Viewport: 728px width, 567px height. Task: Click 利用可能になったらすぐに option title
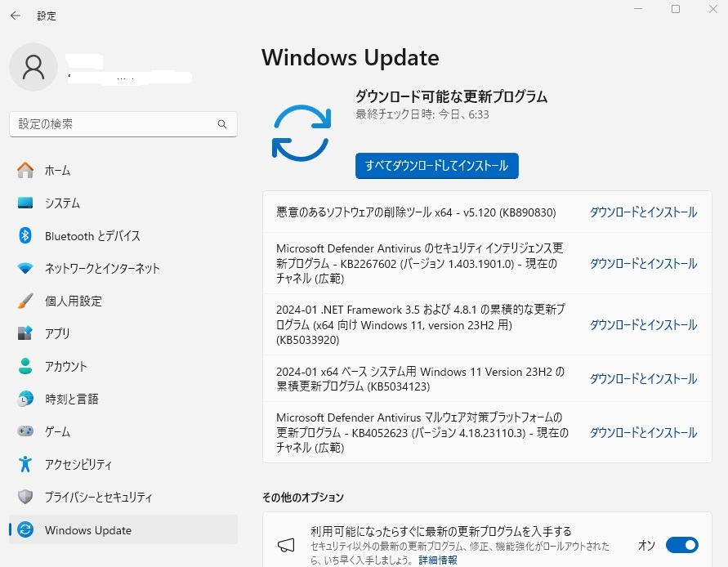tap(441, 531)
